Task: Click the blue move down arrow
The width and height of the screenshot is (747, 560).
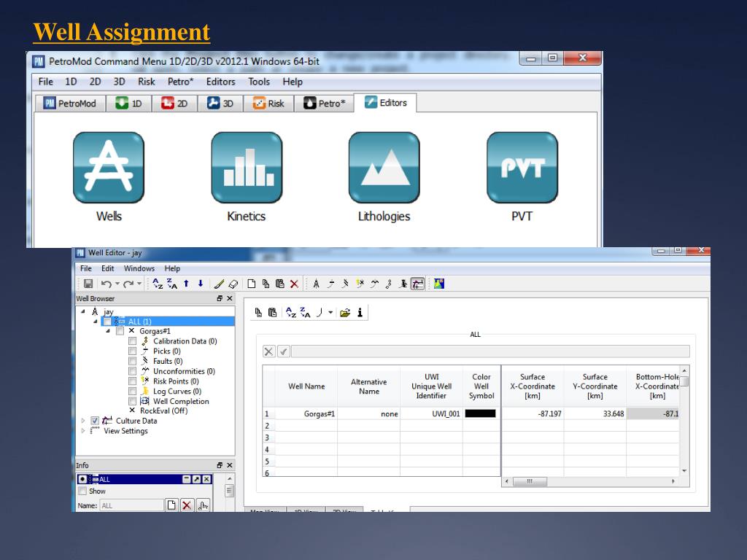Action: pyautogui.click(x=201, y=284)
